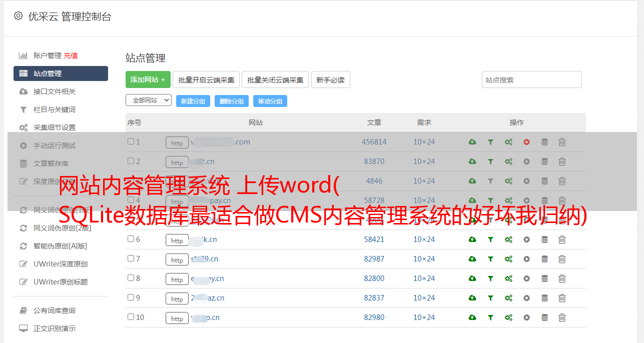Open 正文识别演示 in the sidebar
Image resolution: width=644 pixels, height=343 pixels.
pyautogui.click(x=55, y=328)
